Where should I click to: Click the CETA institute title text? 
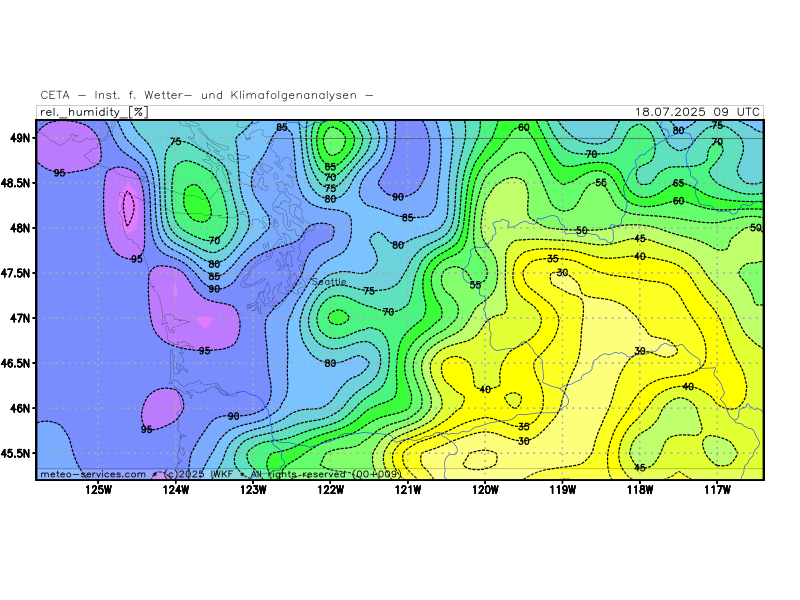coord(207,95)
